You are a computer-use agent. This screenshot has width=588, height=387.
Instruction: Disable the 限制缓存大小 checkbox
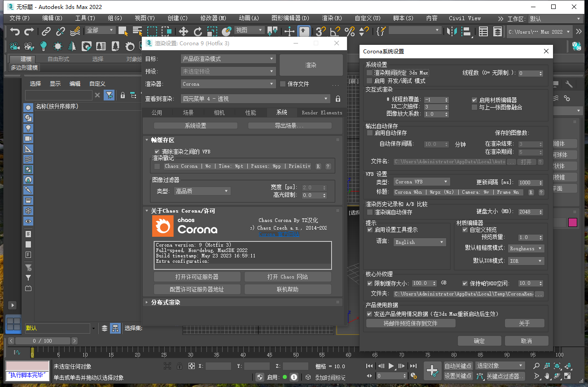click(x=370, y=283)
